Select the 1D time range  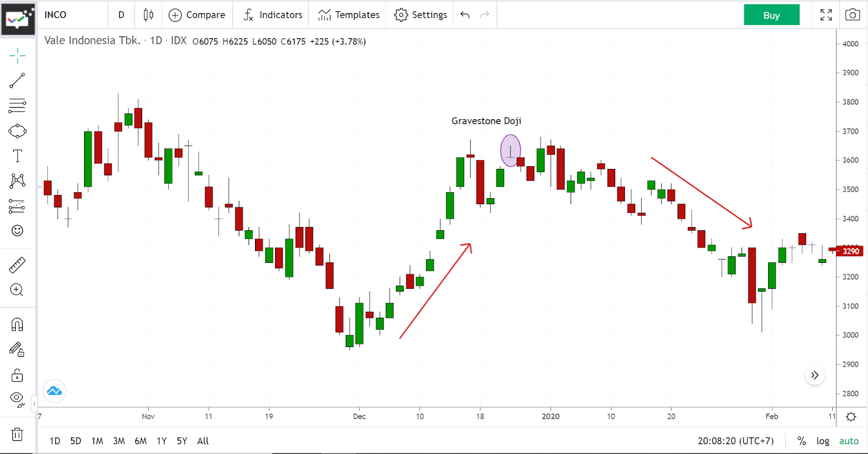(55, 441)
